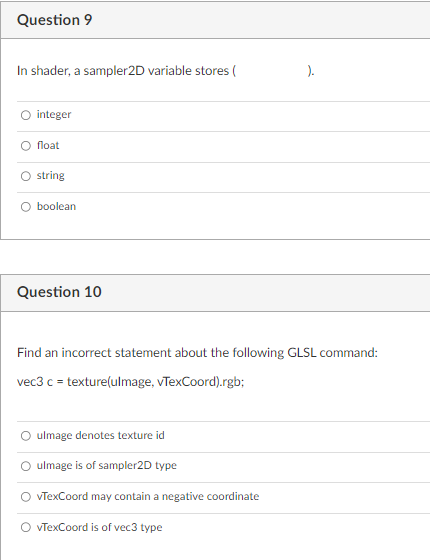The width and height of the screenshot is (430, 560).
Task: Click the GLSL code line 'vec3 c = texture'
Action: click(131, 382)
